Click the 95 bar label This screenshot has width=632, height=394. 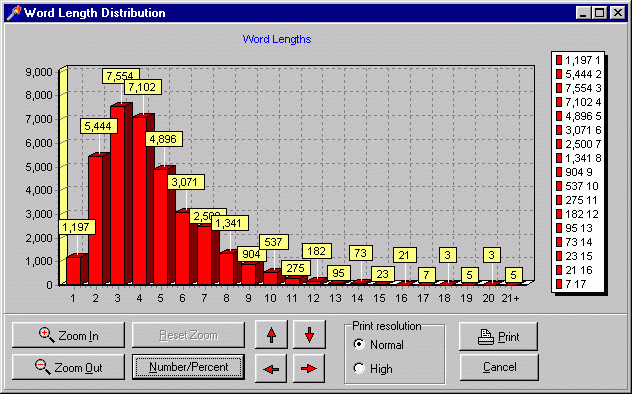(339, 273)
